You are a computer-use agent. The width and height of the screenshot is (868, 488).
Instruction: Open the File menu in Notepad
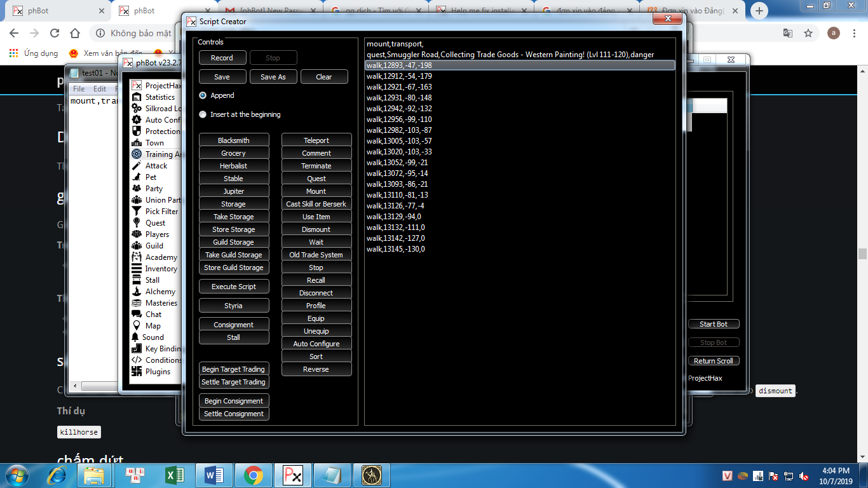tap(79, 89)
